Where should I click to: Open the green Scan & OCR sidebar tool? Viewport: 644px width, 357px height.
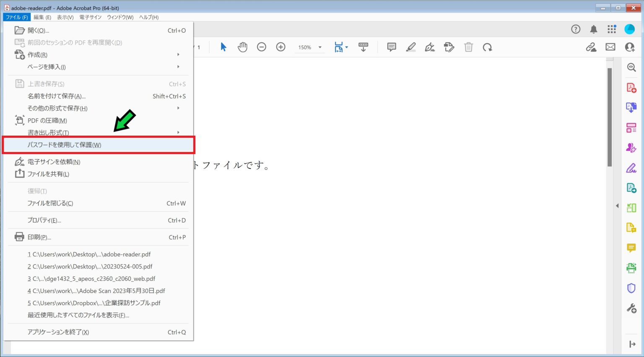coord(631,268)
